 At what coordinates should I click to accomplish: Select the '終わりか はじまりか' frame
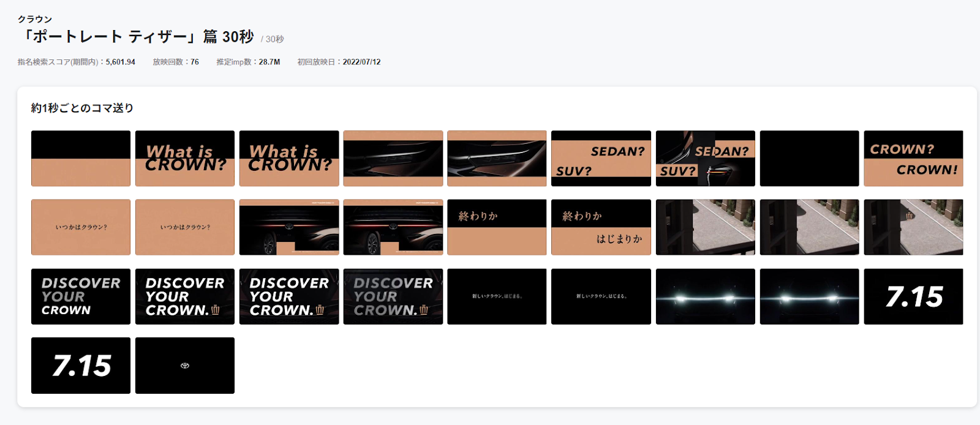[x=601, y=227]
